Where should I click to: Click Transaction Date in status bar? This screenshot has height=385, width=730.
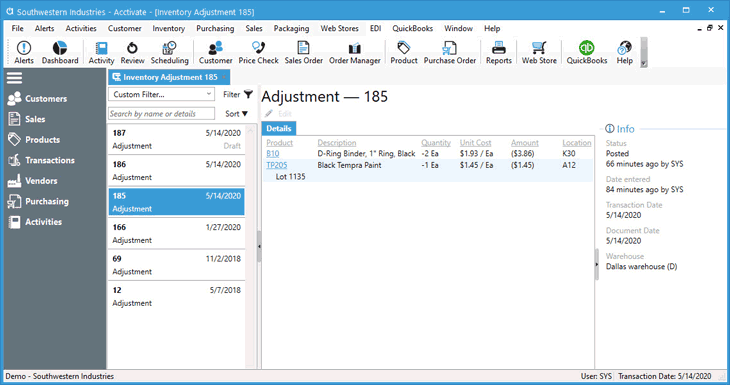[x=664, y=376]
